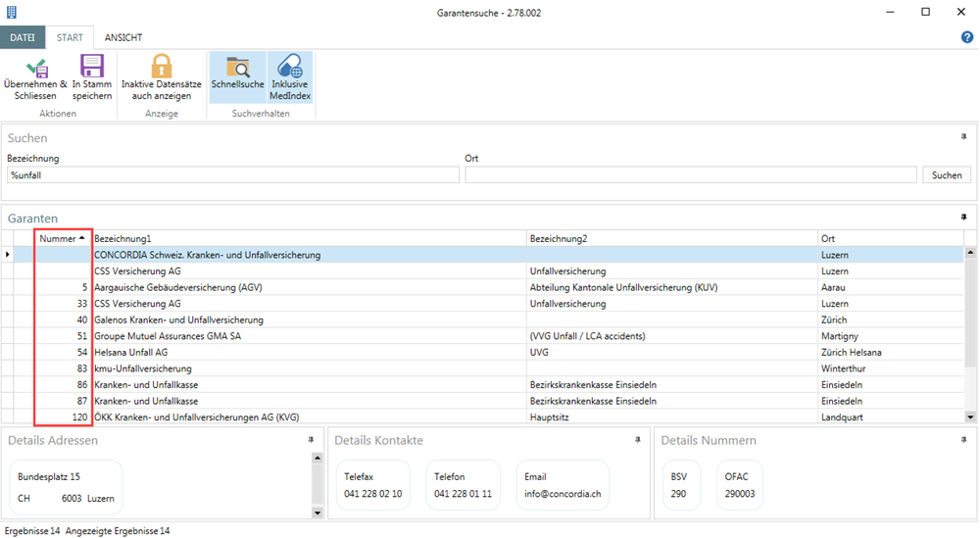The width and height of the screenshot is (980, 538).
Task: Click Details Adressen scroll down arrow
Action: (317, 513)
